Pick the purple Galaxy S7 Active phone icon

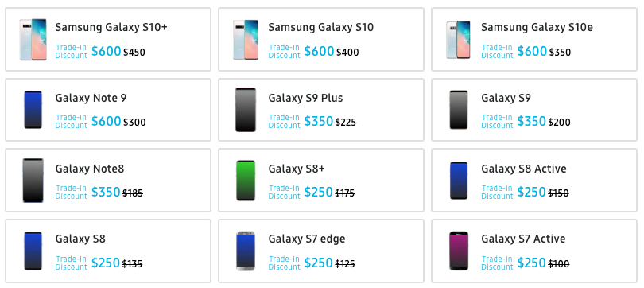coord(459,251)
